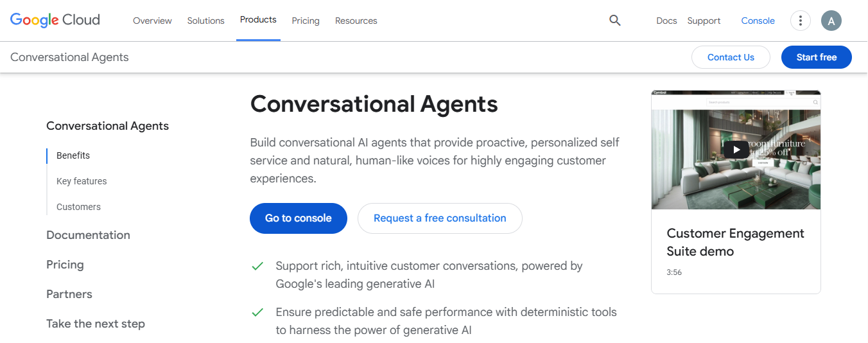Click the Google Cloud logo

(x=55, y=20)
